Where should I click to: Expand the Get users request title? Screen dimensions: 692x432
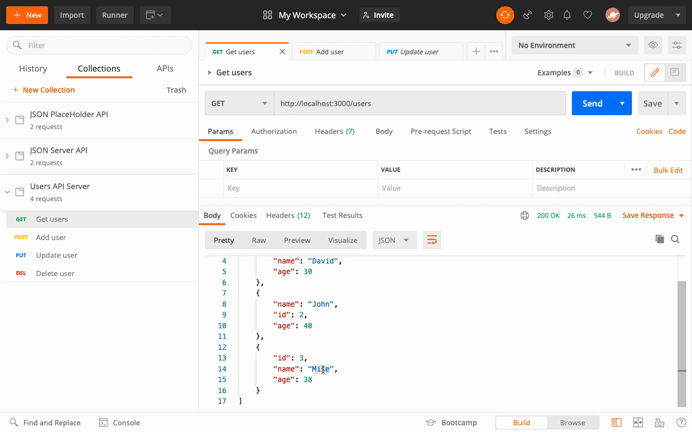[210, 72]
